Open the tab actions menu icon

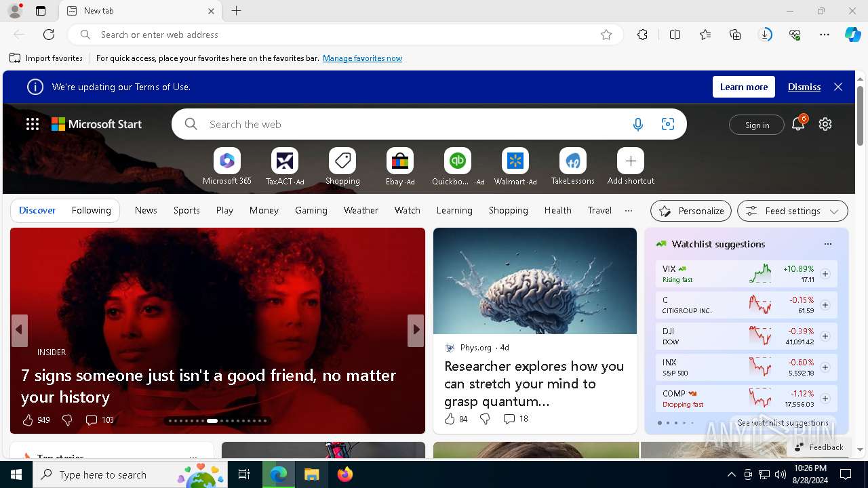(41, 11)
